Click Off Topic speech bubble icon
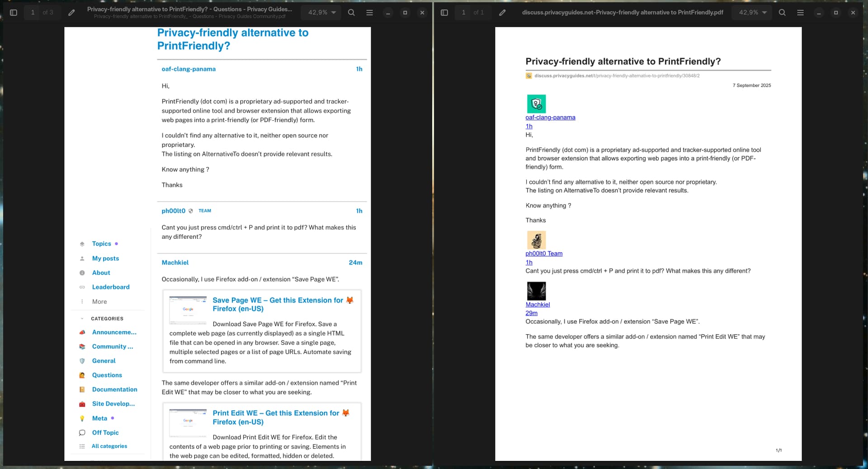The height and width of the screenshot is (469, 868). click(82, 433)
